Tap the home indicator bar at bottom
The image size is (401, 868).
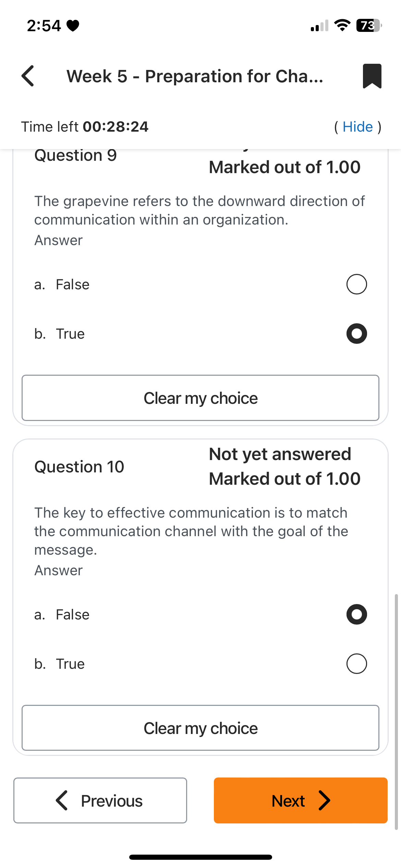coord(200,857)
